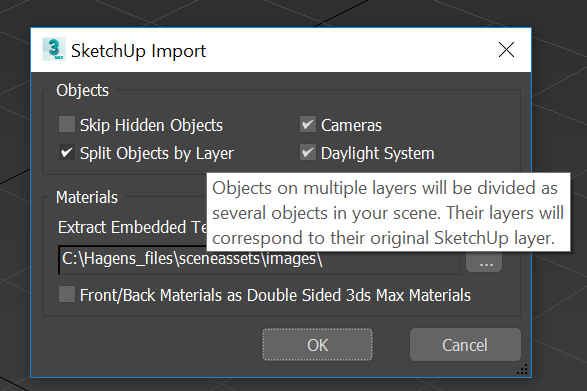Click the Split Objects by Layer text label
This screenshot has width=587, height=391.
tap(157, 154)
